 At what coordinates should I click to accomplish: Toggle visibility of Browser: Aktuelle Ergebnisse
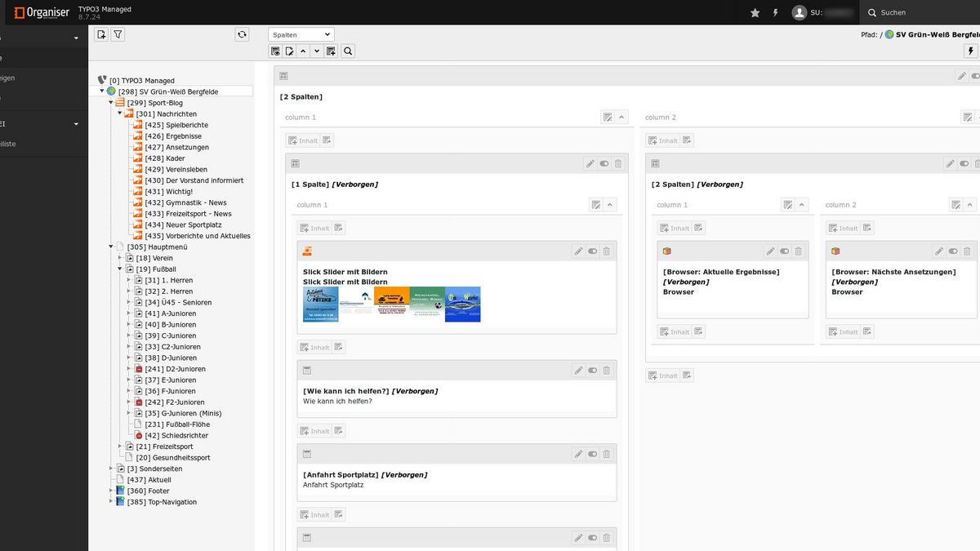coord(785,251)
